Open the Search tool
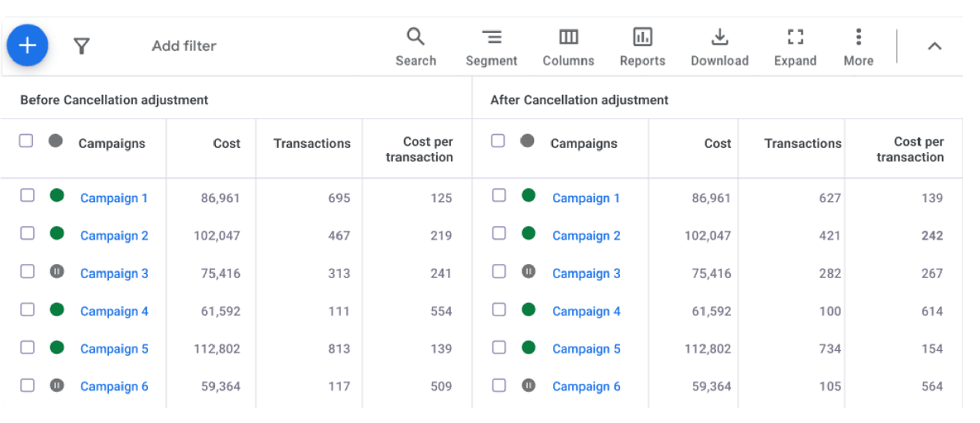Image resolution: width=980 pixels, height=423 pixels. tap(415, 46)
